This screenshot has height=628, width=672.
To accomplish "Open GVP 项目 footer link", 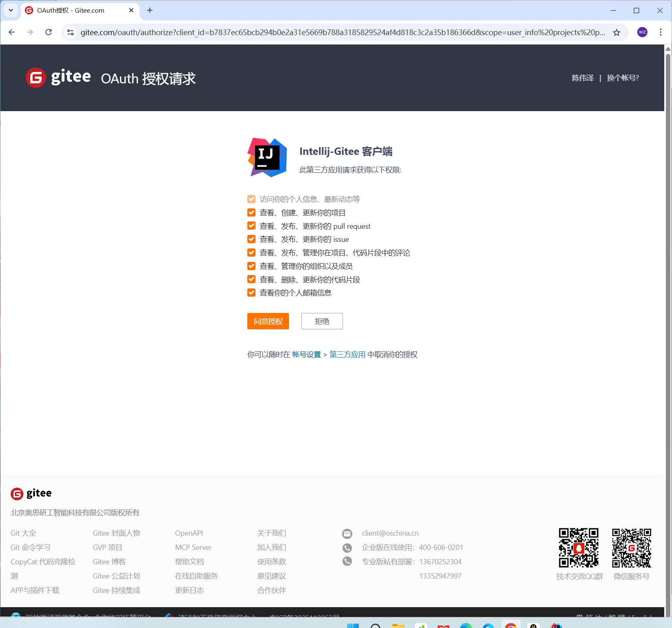I will coord(108,548).
